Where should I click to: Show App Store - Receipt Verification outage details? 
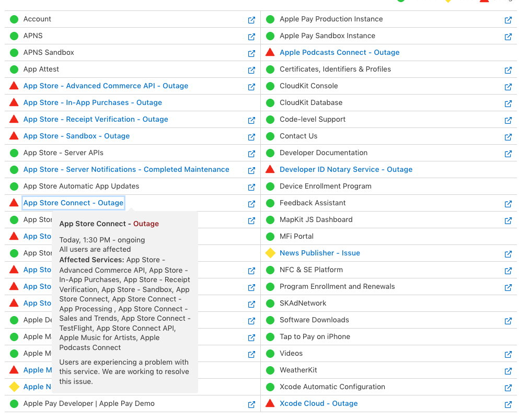(96, 119)
